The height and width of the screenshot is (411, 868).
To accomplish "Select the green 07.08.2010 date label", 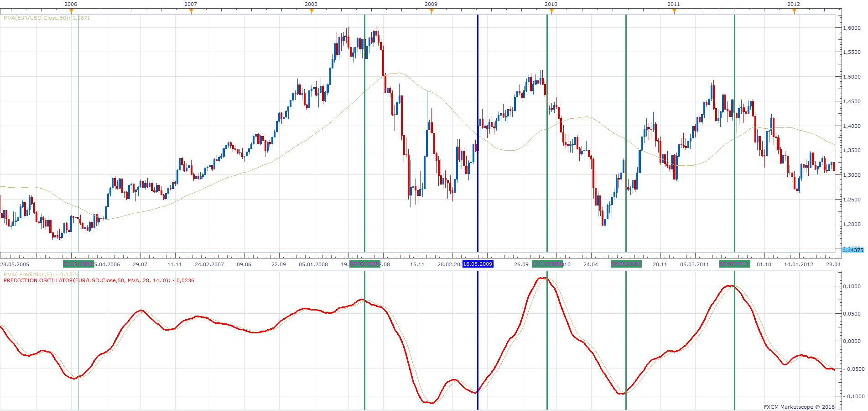I will [626, 264].
